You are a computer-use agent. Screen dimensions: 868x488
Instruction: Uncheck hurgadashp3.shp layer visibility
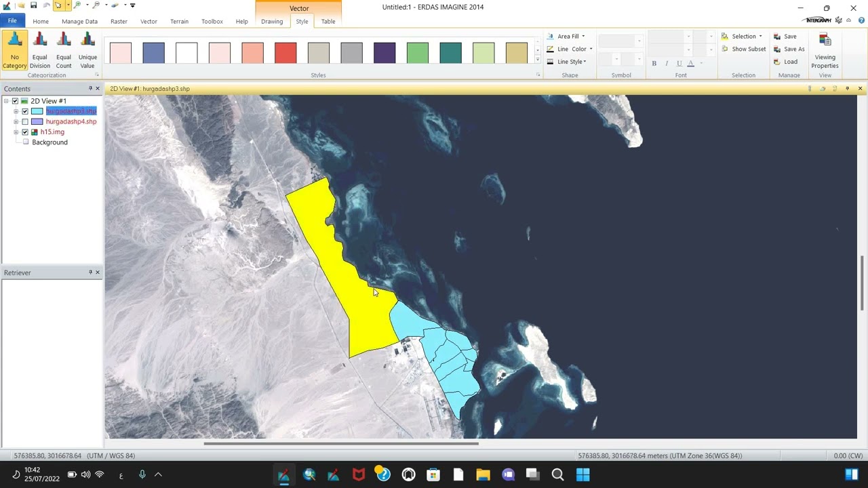(x=25, y=111)
